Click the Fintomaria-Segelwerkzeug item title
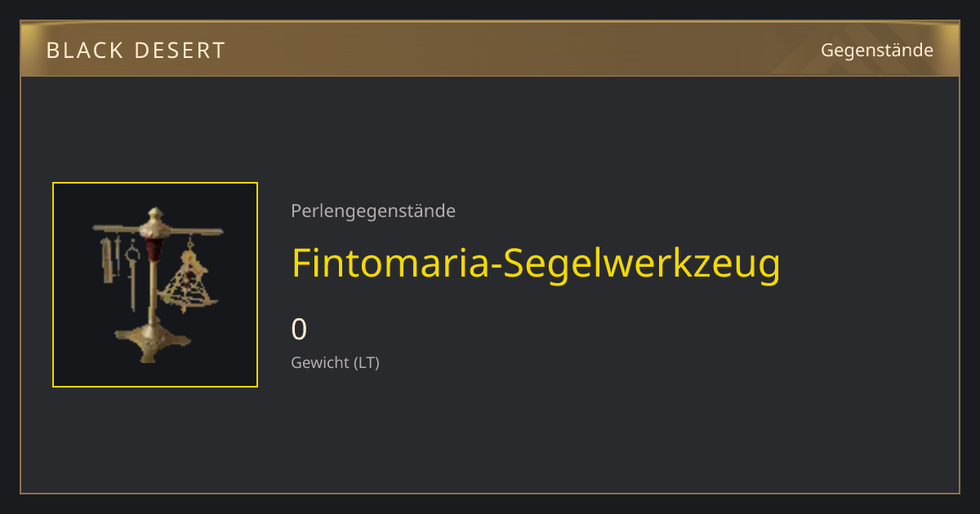The width and height of the screenshot is (980, 514). [537, 264]
